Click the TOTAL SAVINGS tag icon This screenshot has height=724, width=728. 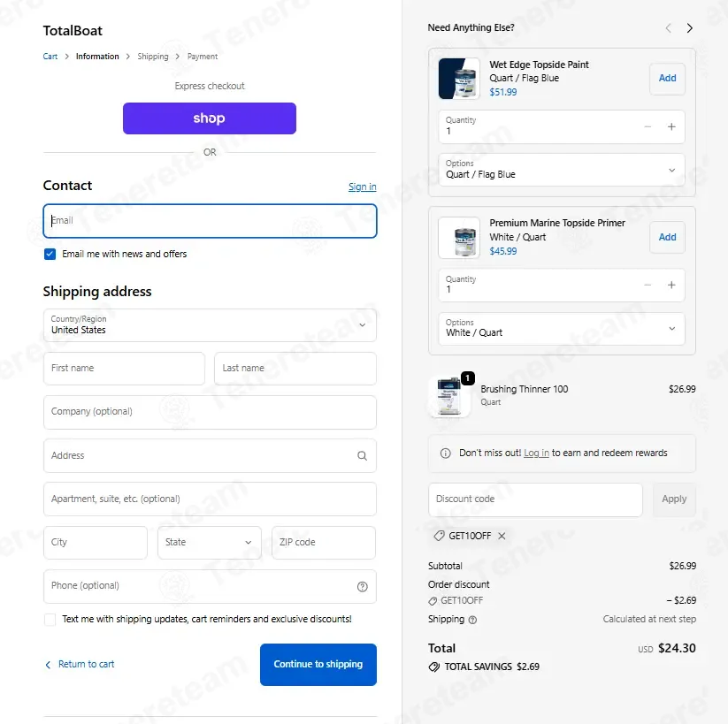[x=434, y=667]
